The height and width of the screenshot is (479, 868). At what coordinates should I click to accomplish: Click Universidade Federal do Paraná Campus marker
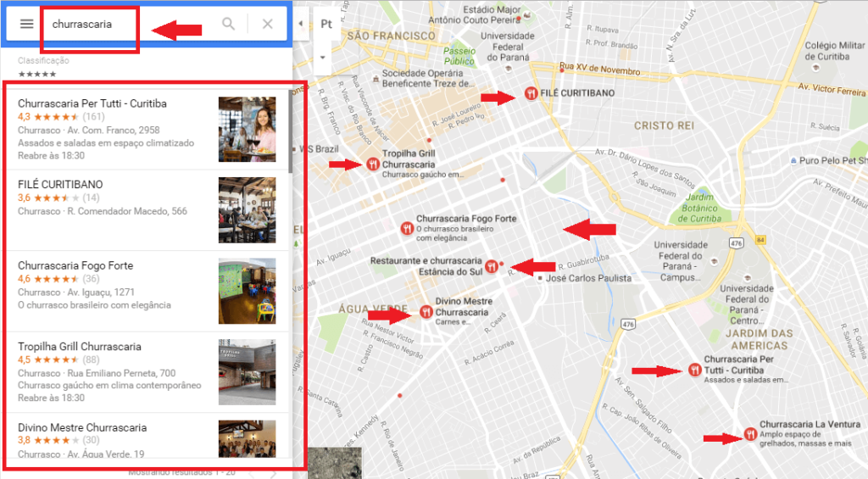click(x=714, y=261)
